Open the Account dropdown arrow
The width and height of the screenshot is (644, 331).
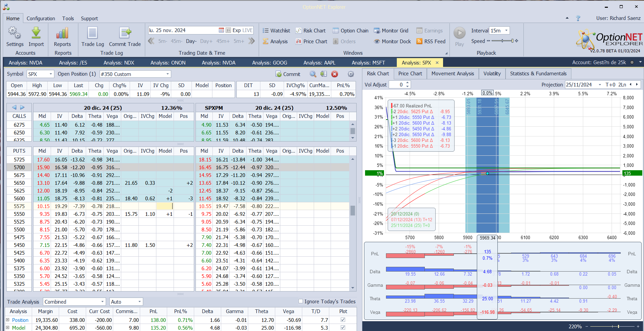coord(640,62)
